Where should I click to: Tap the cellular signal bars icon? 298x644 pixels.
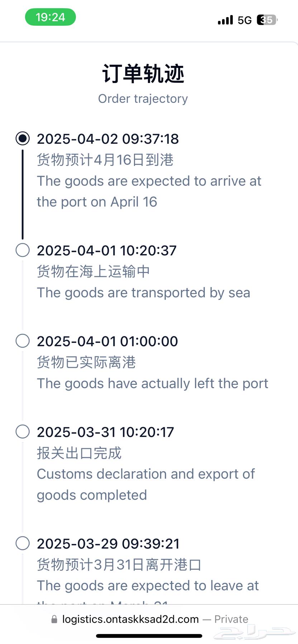click(225, 20)
